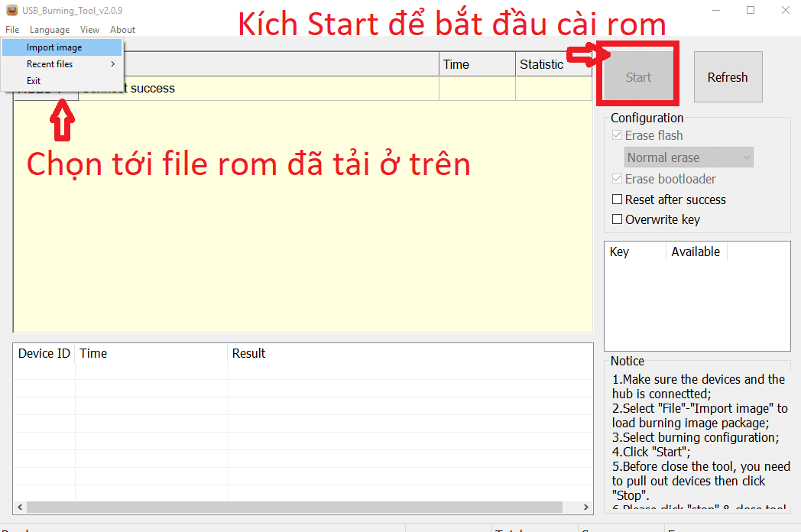The width and height of the screenshot is (801, 532).
Task: Choose Import image from File menu
Action: point(62,47)
